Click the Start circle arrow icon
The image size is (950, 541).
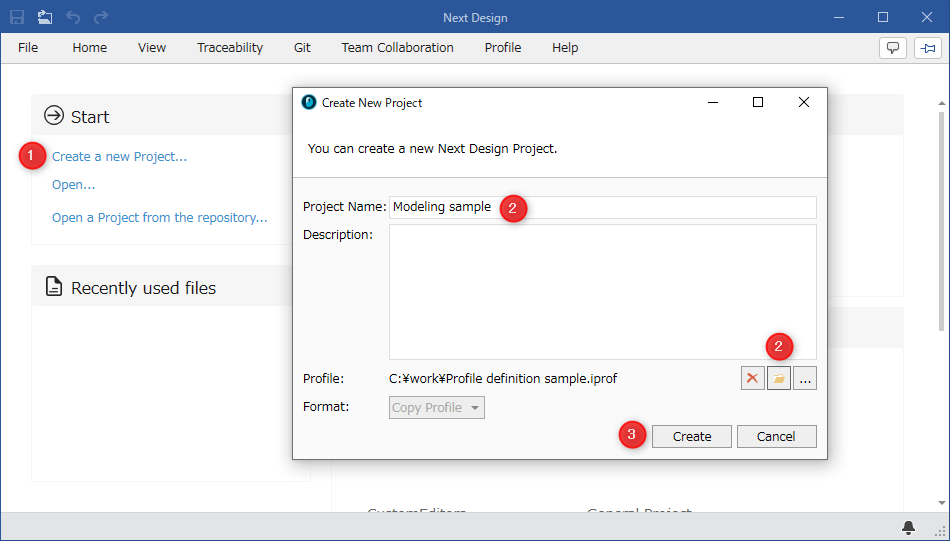tap(54, 115)
